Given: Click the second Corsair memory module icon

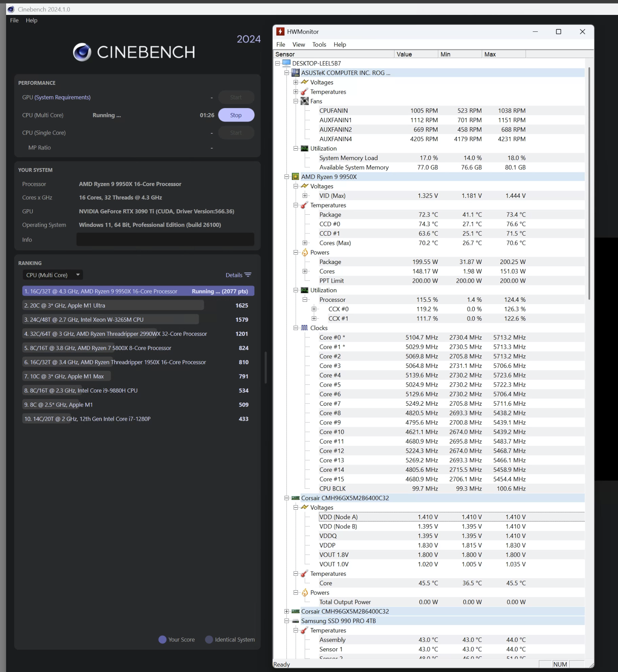Looking at the screenshot, I should 295,611.
